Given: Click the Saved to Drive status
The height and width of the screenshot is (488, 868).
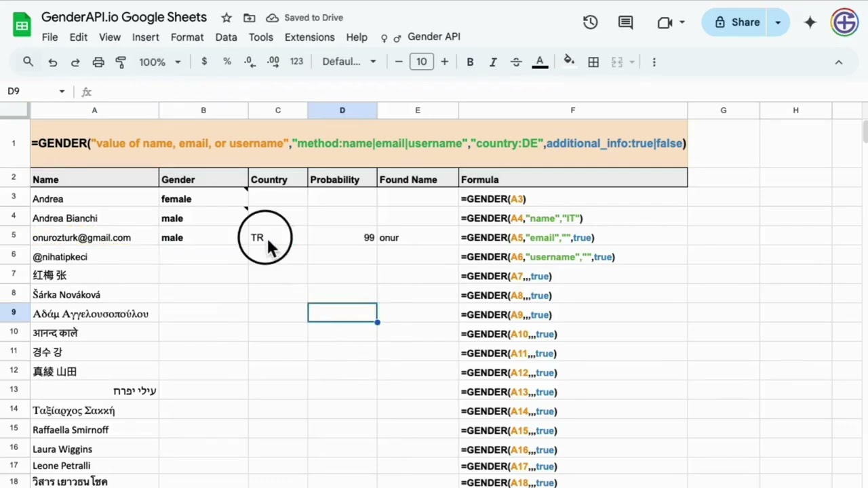Looking at the screenshot, I should coord(304,18).
